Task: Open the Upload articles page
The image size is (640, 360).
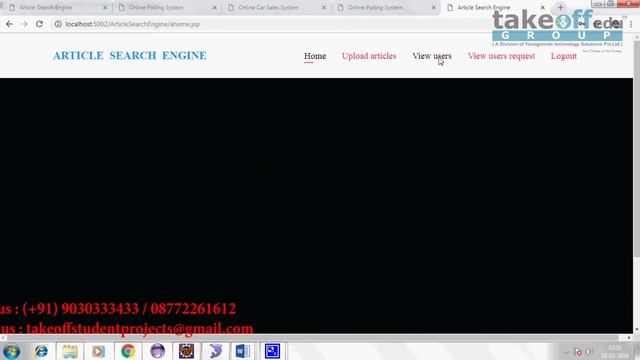Action: [x=369, y=56]
